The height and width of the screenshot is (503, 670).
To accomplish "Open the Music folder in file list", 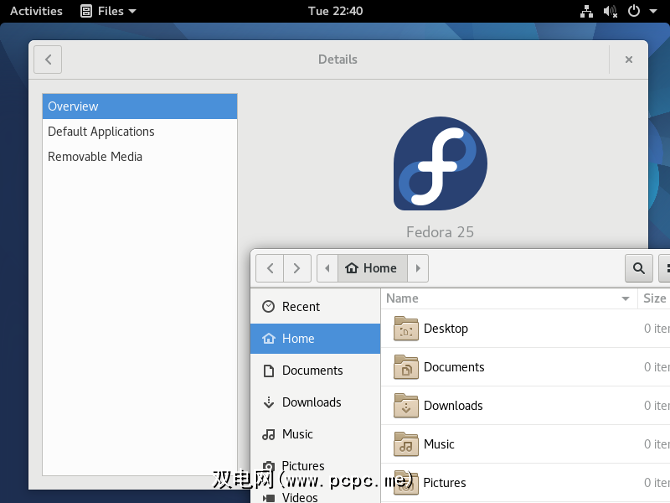I will [x=438, y=444].
